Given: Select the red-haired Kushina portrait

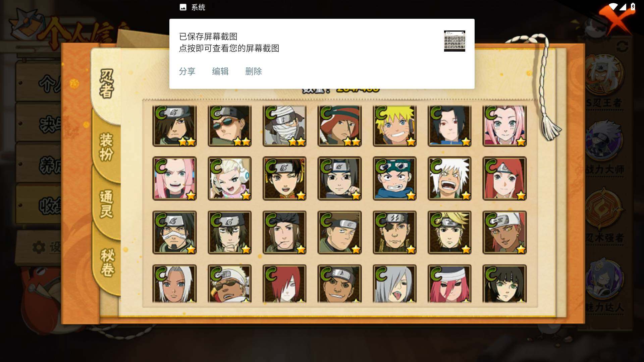Looking at the screenshot, I should click(504, 178).
